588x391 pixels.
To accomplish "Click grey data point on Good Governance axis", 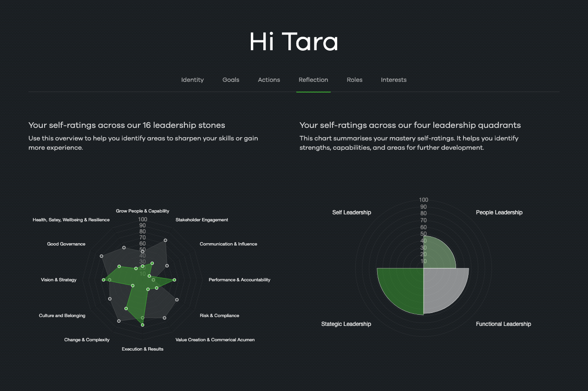I will point(101,256).
